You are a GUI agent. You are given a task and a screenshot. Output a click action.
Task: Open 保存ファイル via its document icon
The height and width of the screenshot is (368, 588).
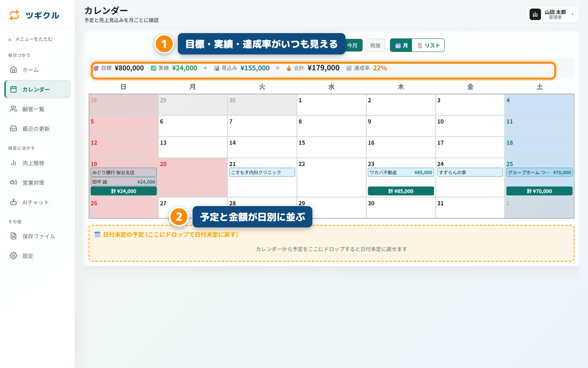14,236
